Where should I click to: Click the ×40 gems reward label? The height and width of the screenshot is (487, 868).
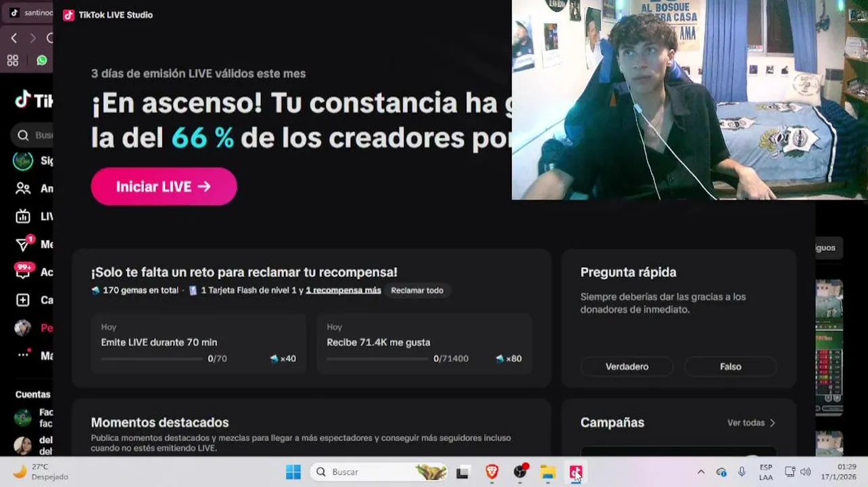tap(283, 359)
